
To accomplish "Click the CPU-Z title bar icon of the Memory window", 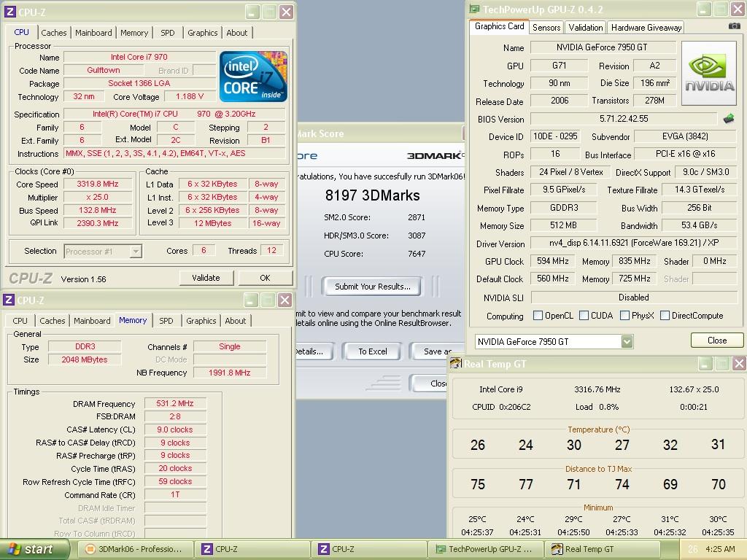I will (9, 300).
